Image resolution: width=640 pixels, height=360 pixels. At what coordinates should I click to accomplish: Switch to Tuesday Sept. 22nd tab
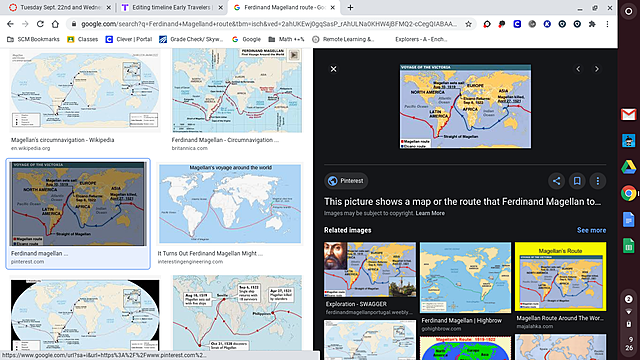(60, 7)
